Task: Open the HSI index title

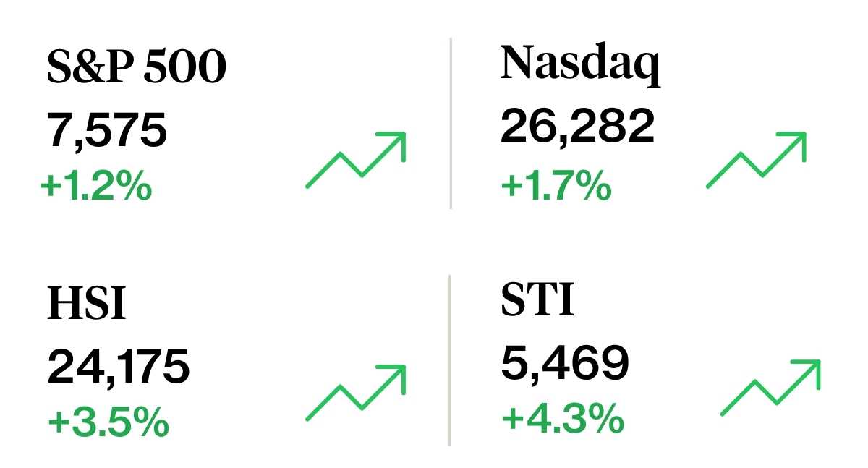Action: (86, 302)
